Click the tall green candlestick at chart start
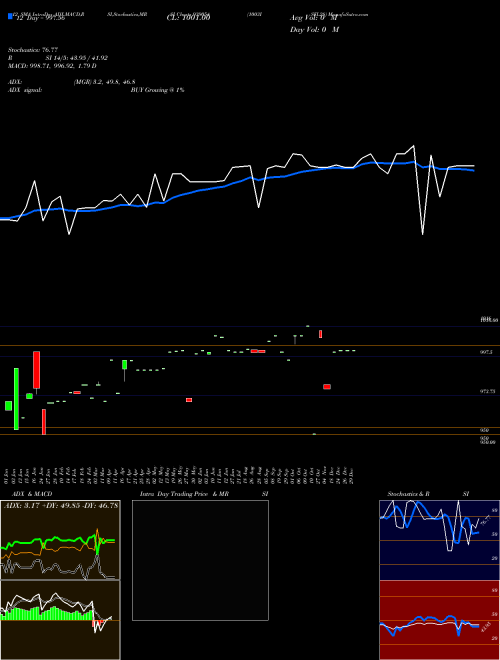This screenshot has height=660, width=500. point(16,399)
